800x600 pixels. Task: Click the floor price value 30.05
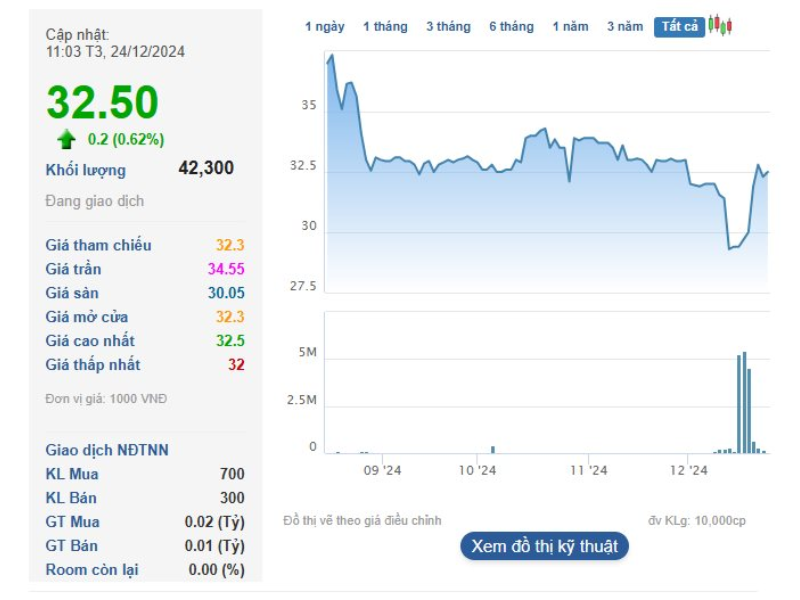click(x=226, y=293)
